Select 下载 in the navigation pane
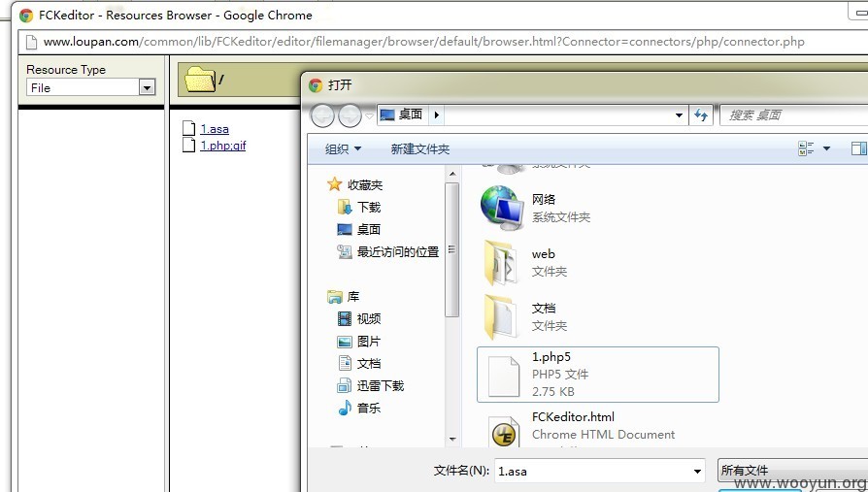868x492 pixels. 358,207
